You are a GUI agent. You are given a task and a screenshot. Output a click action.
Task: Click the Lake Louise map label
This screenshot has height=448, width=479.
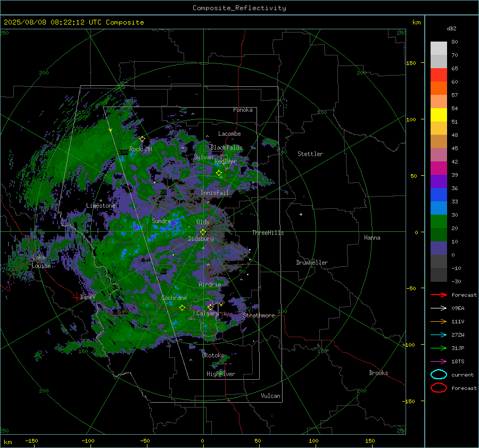[x=41, y=262]
